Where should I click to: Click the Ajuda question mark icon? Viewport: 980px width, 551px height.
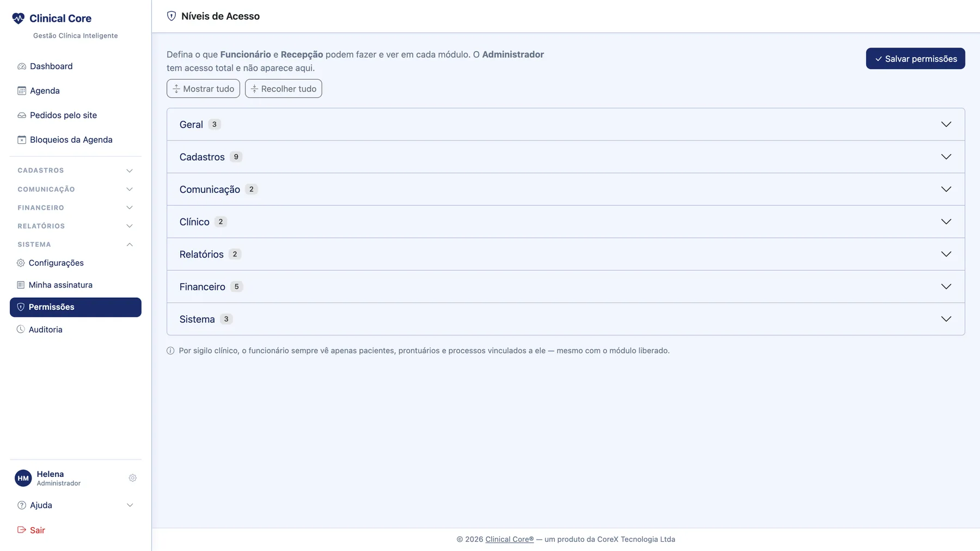[22, 505]
